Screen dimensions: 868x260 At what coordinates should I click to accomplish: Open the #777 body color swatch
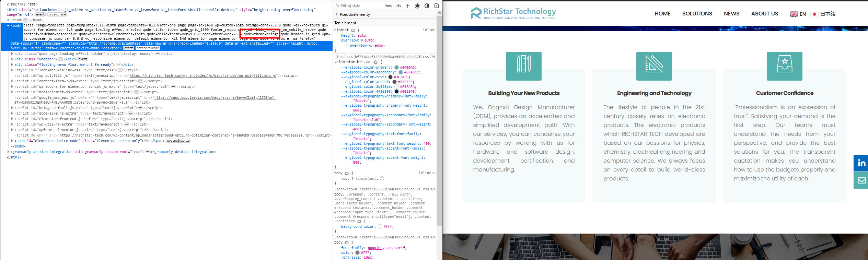357,253
